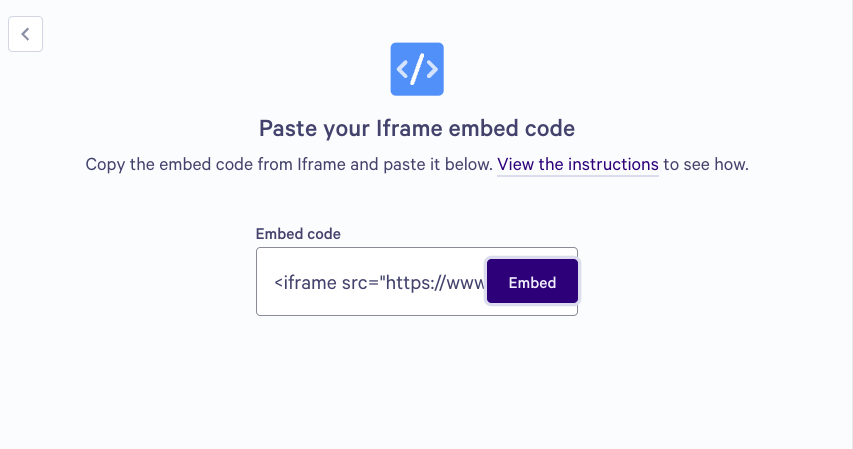
Task: Click the Embed code field label
Action: point(298,234)
